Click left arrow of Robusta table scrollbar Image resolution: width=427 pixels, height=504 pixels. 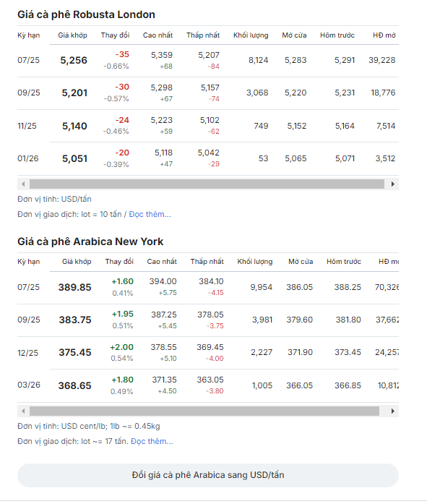click(23, 184)
